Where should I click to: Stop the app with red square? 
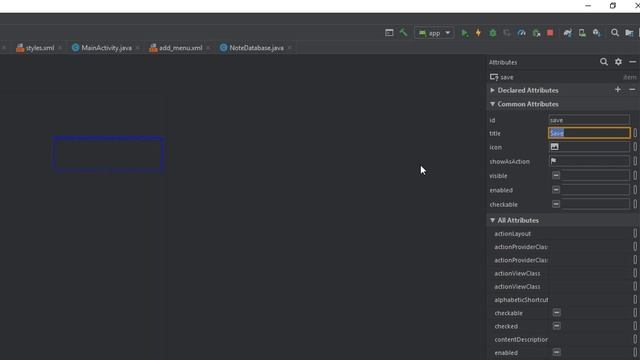click(550, 33)
